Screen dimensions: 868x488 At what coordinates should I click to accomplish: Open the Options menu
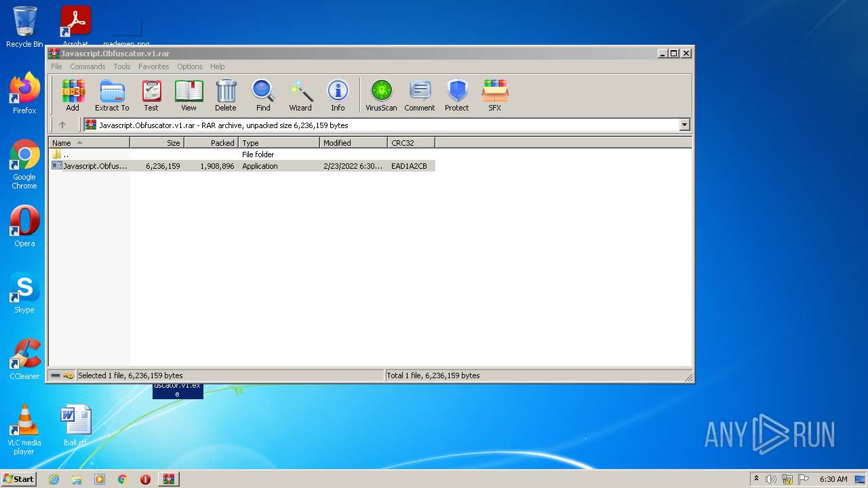(x=190, y=66)
